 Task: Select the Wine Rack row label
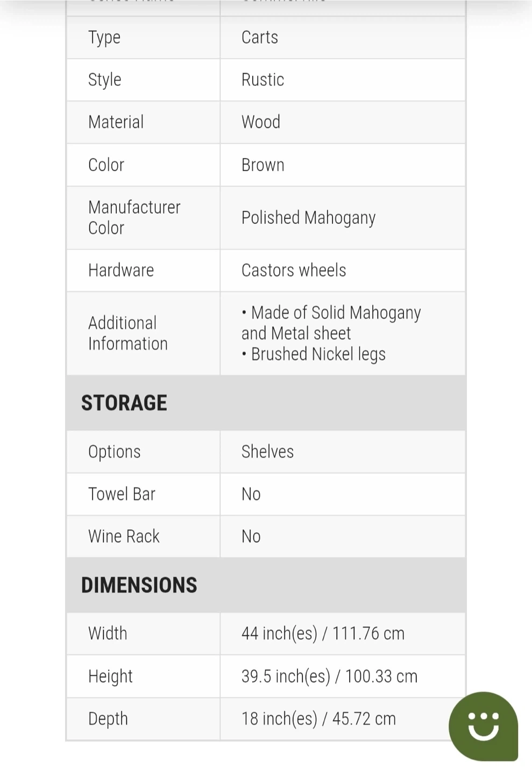coord(124,536)
